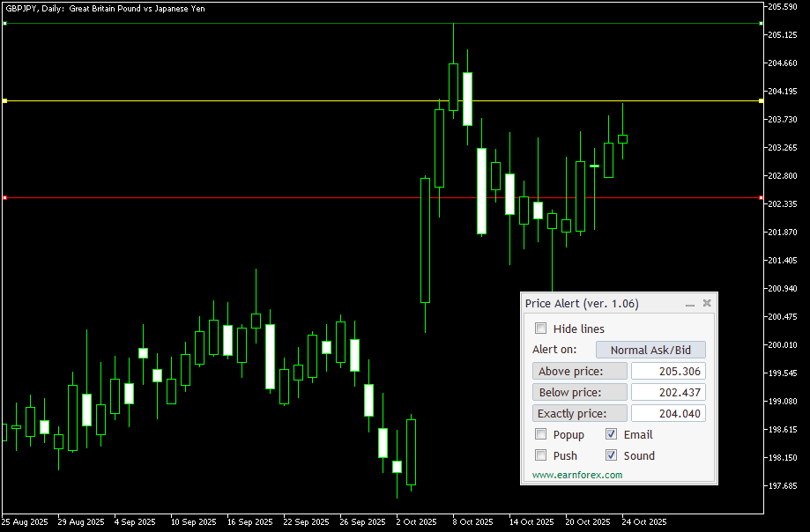Close the Price Alert panel
810x532 pixels.
pyautogui.click(x=706, y=303)
